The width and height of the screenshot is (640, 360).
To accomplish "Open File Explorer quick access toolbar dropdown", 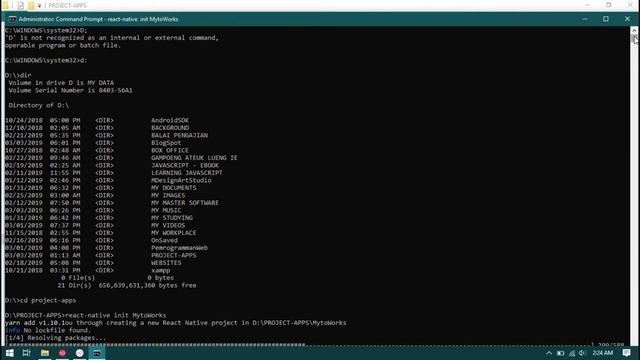I will click(x=40, y=6).
